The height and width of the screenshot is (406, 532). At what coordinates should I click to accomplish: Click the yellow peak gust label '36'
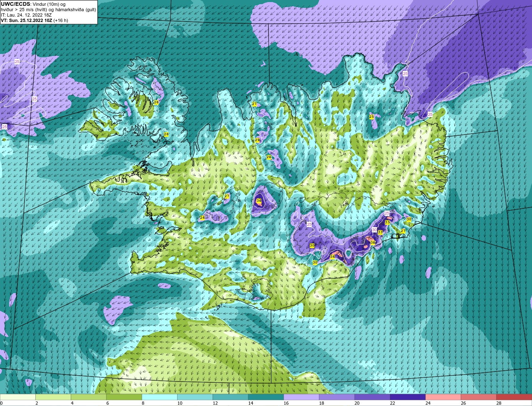tap(332, 257)
